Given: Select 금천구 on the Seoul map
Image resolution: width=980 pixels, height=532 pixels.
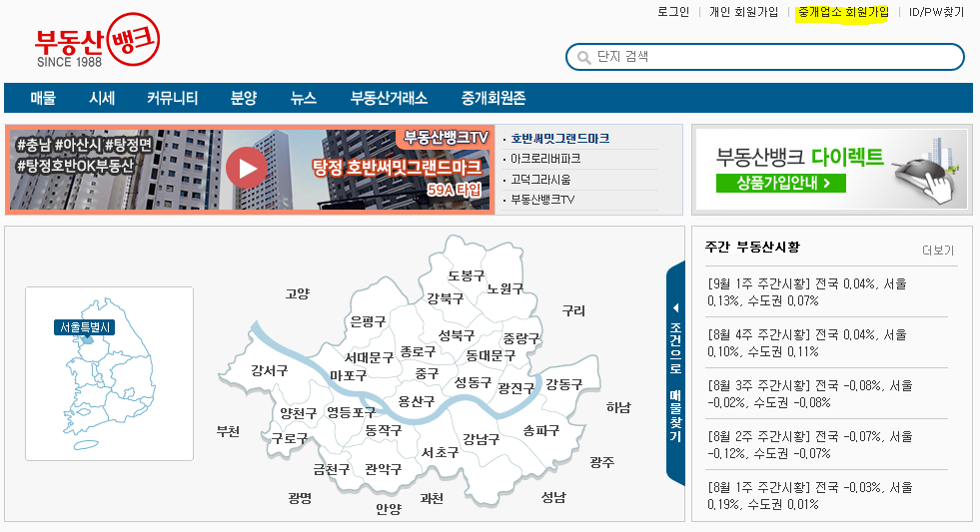Looking at the screenshot, I should point(332,469).
